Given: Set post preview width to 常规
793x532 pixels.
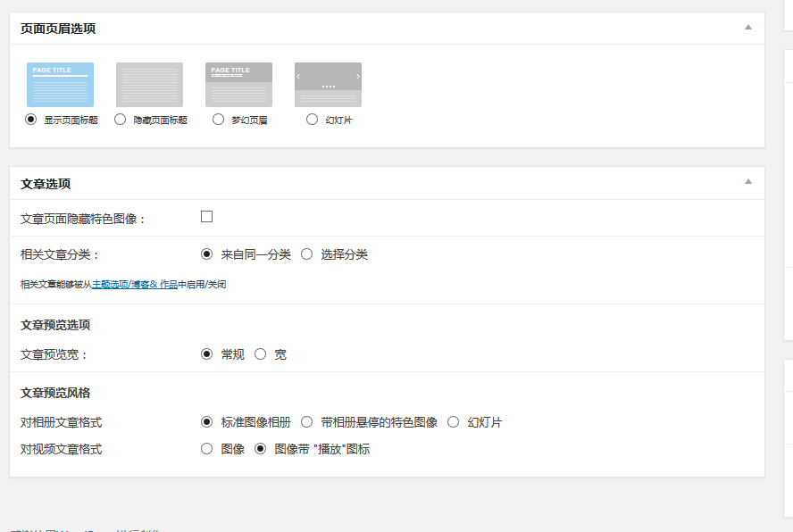Looking at the screenshot, I should pos(207,354).
